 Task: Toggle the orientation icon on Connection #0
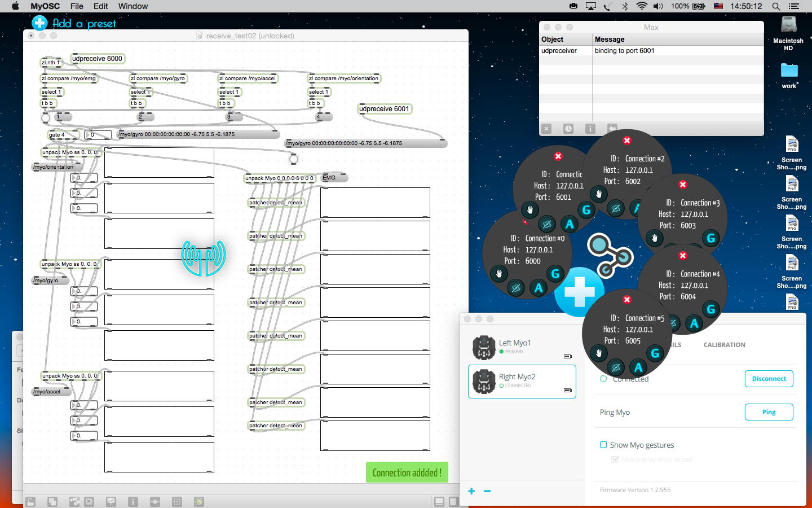[x=515, y=288]
